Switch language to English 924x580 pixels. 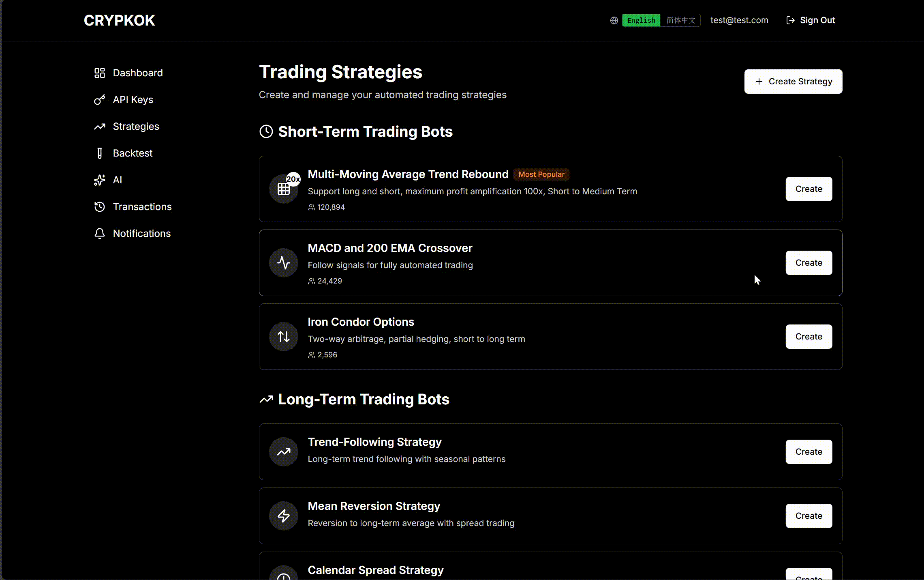click(641, 20)
